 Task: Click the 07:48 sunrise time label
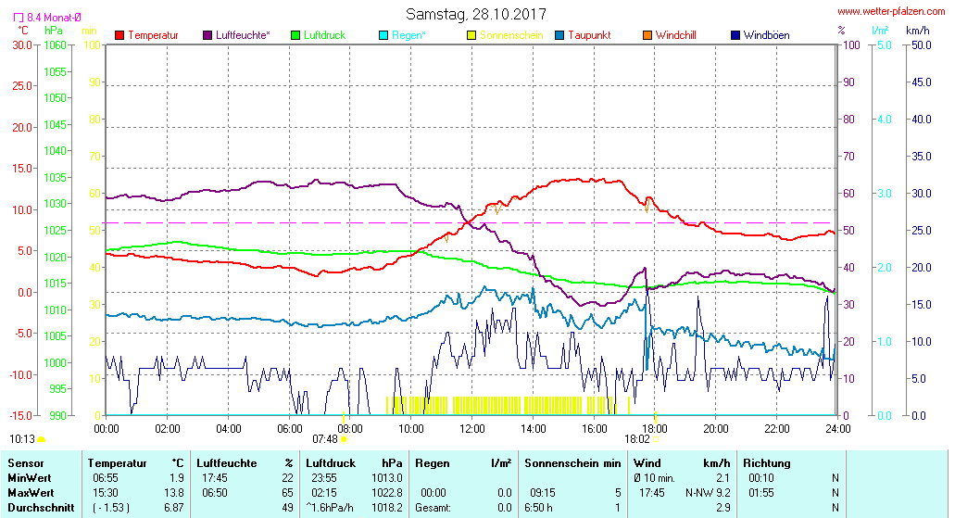[325, 440]
